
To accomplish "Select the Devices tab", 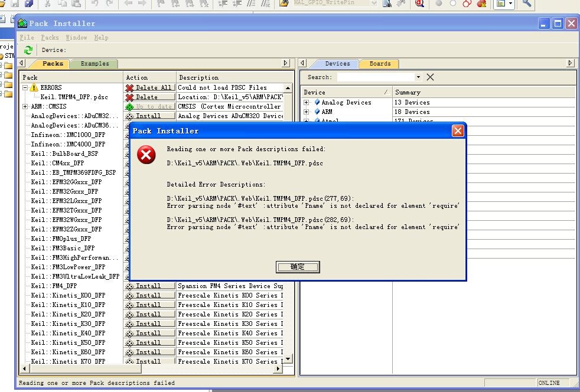I will point(337,64).
